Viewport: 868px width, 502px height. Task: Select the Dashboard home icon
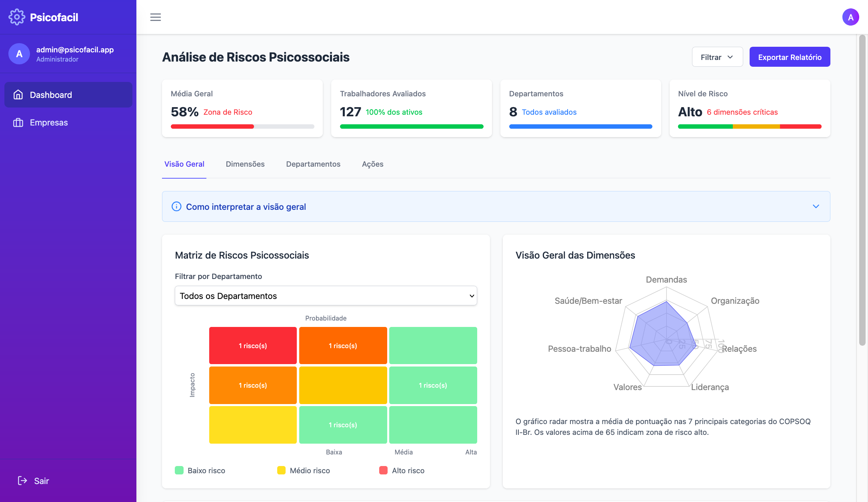(18, 94)
